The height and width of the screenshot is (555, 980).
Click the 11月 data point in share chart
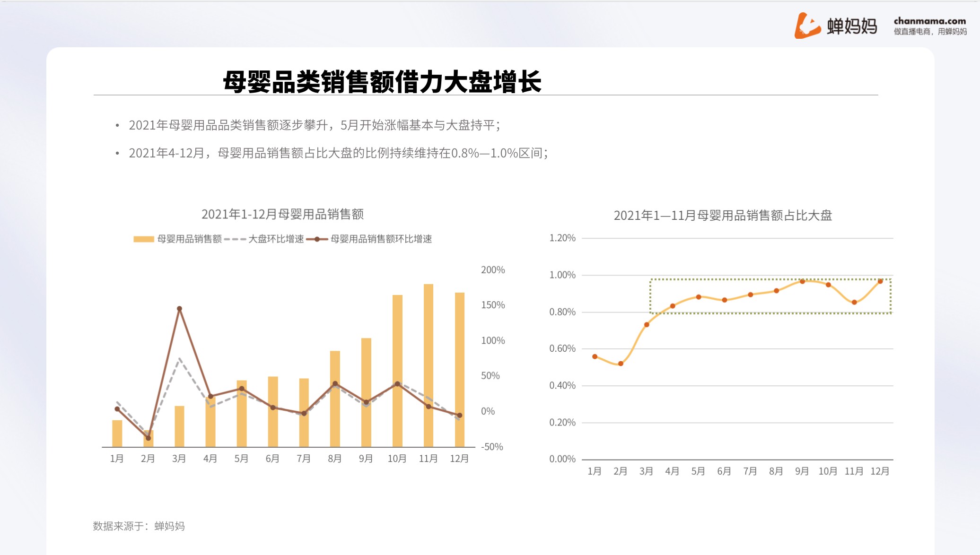(x=855, y=303)
